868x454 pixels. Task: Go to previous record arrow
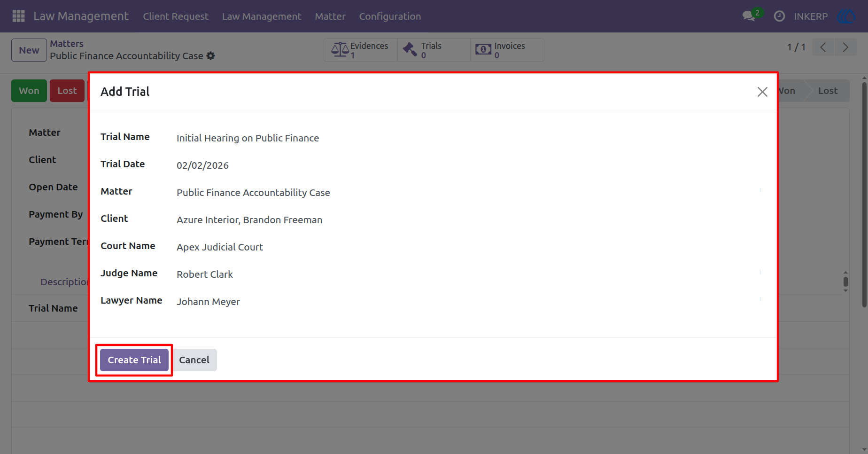823,47
